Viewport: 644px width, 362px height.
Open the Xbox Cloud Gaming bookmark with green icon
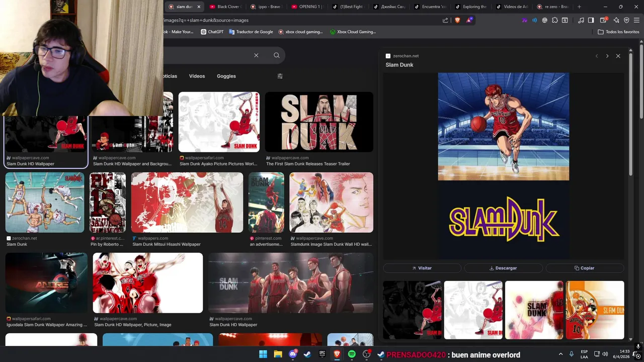pos(353,32)
